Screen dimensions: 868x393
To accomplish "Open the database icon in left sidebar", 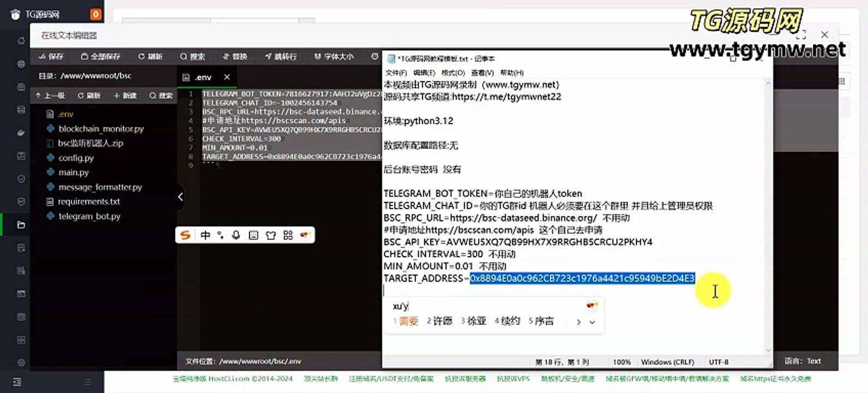I will pyautogui.click(x=21, y=110).
